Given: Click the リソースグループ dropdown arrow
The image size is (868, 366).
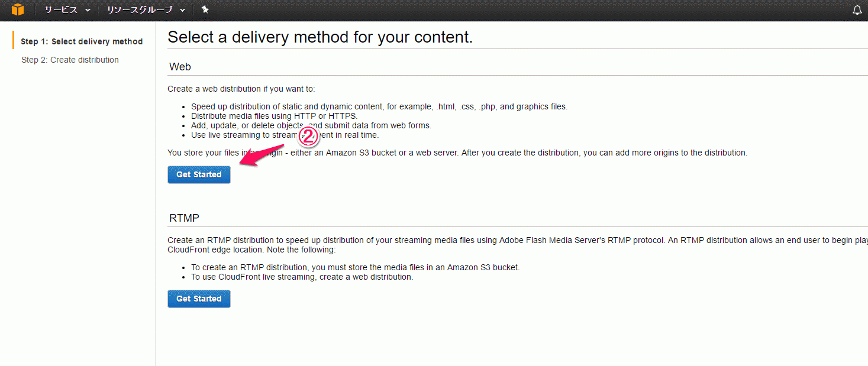Looking at the screenshot, I should [x=182, y=10].
